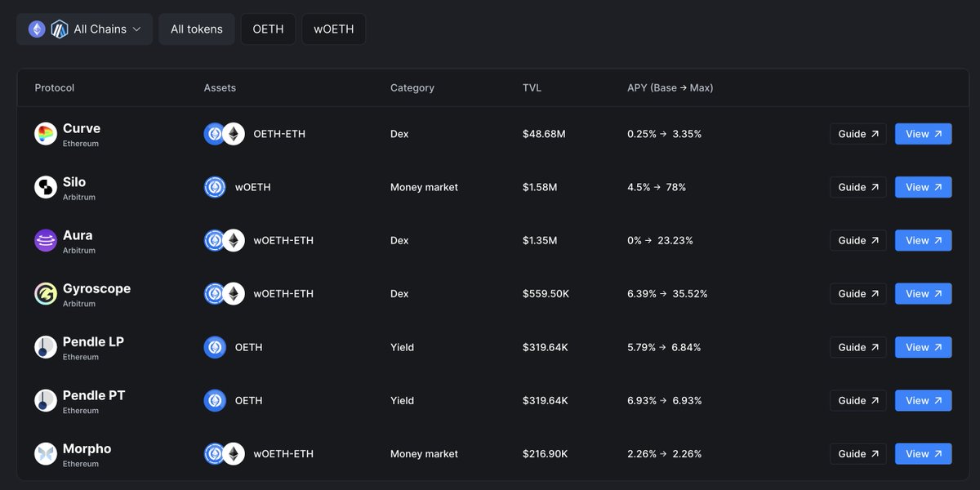View the Curve pool
The image size is (980, 490).
923,134
